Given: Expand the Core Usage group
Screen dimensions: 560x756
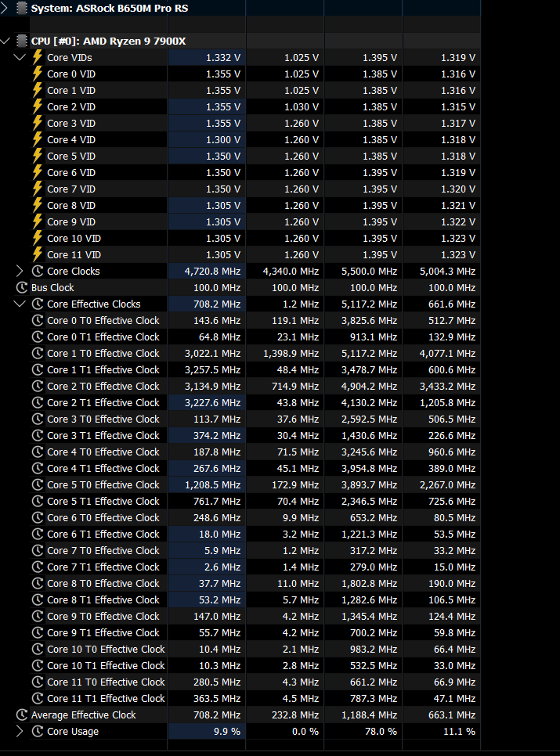Looking at the screenshot, I should [x=20, y=731].
